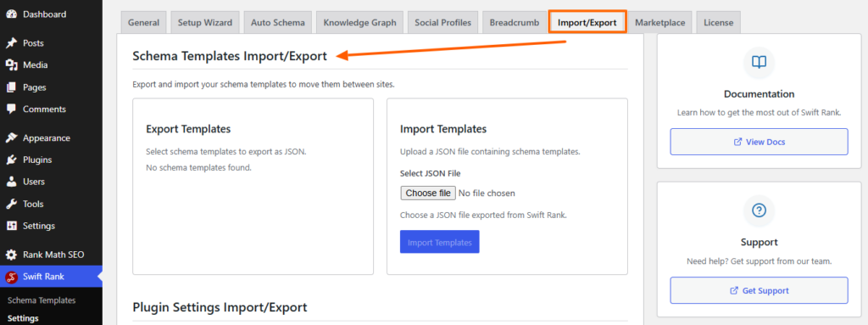Open Tools in the sidebar menu
Image resolution: width=868 pixels, height=325 pixels.
coord(51,205)
